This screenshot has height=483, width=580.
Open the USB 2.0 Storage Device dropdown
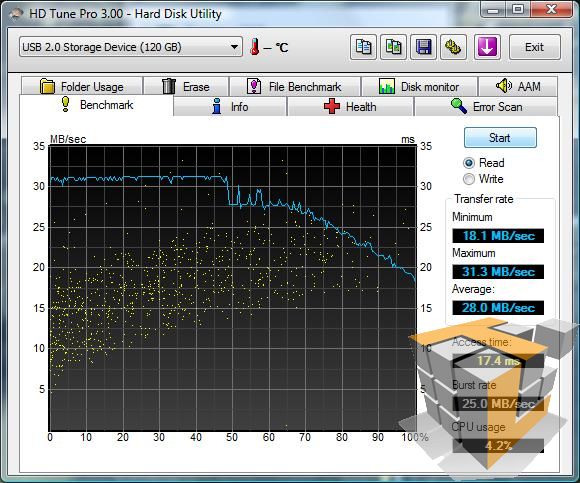[131, 47]
